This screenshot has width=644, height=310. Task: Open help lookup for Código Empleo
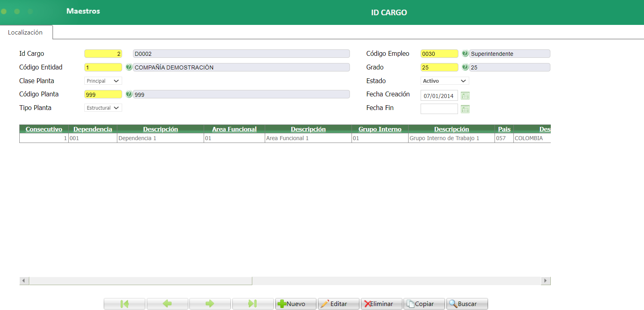coord(465,53)
